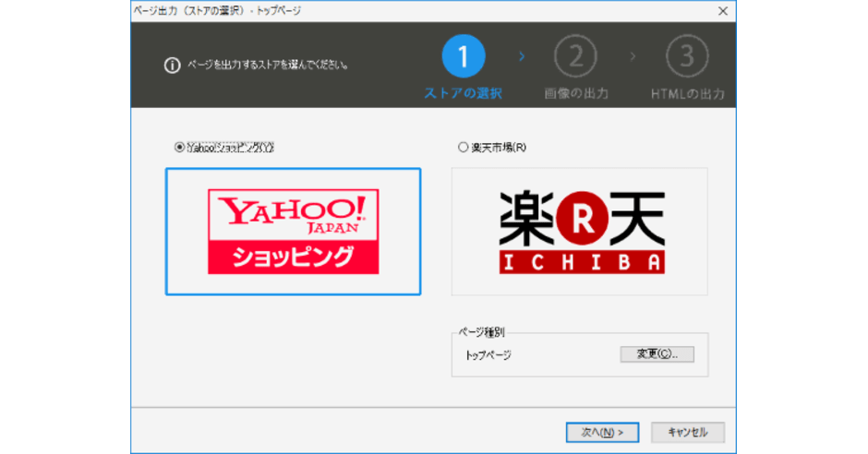Click the ストアの選択 step label

coord(464,93)
